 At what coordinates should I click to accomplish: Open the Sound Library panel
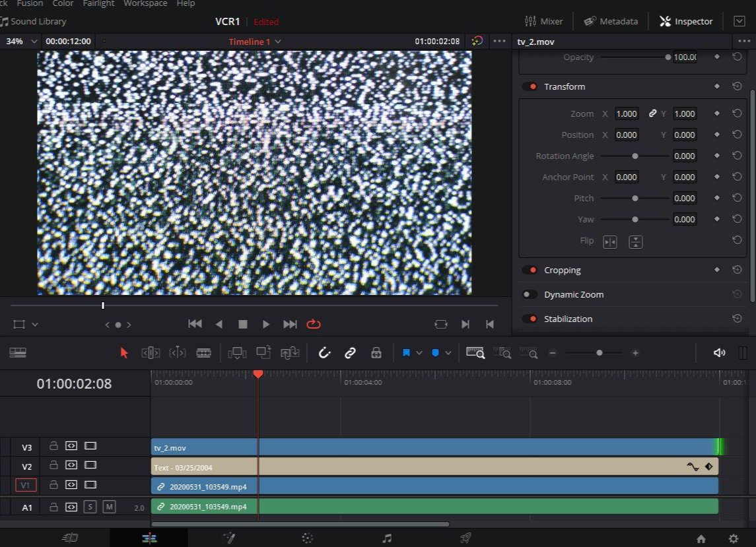tap(33, 21)
